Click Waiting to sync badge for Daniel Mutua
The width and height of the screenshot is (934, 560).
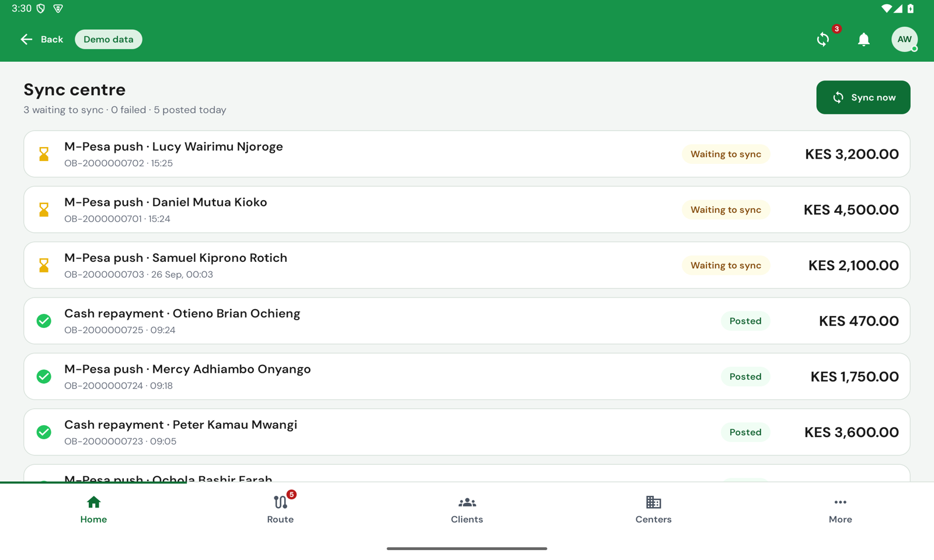pyautogui.click(x=726, y=209)
